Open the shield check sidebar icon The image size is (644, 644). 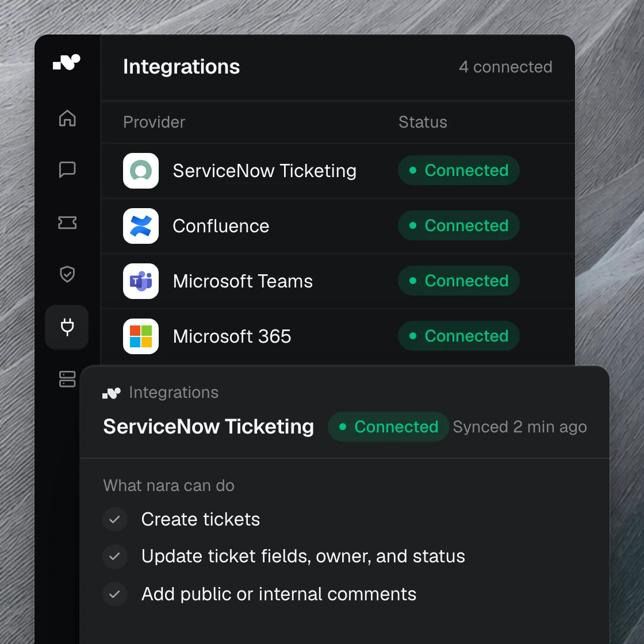click(67, 274)
